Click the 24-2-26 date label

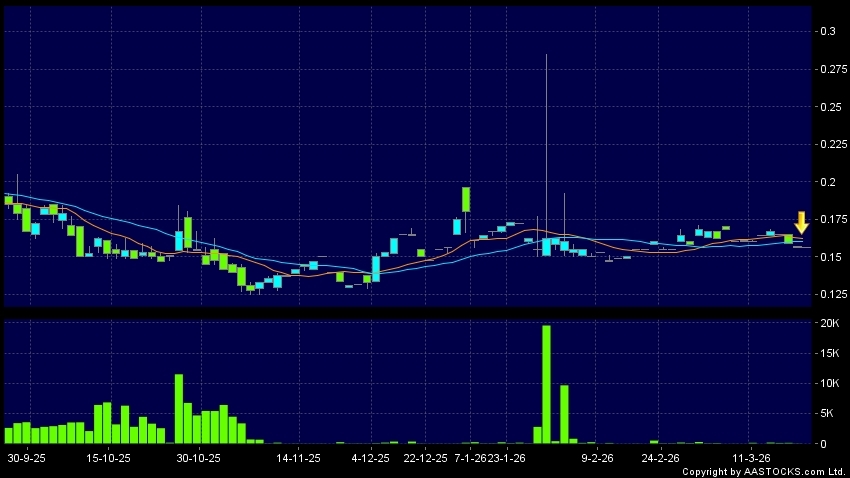click(660, 458)
